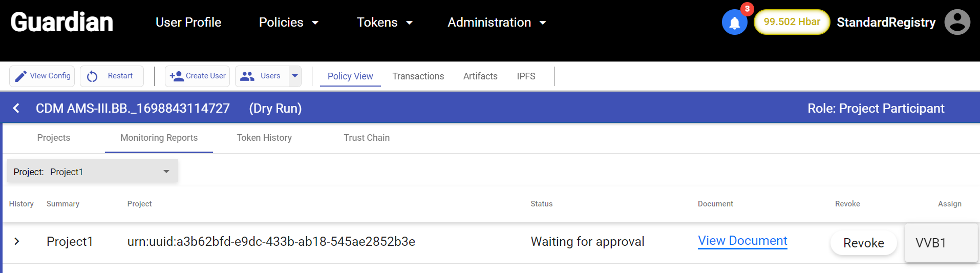Go back using the left chevron arrow

pos(16,108)
